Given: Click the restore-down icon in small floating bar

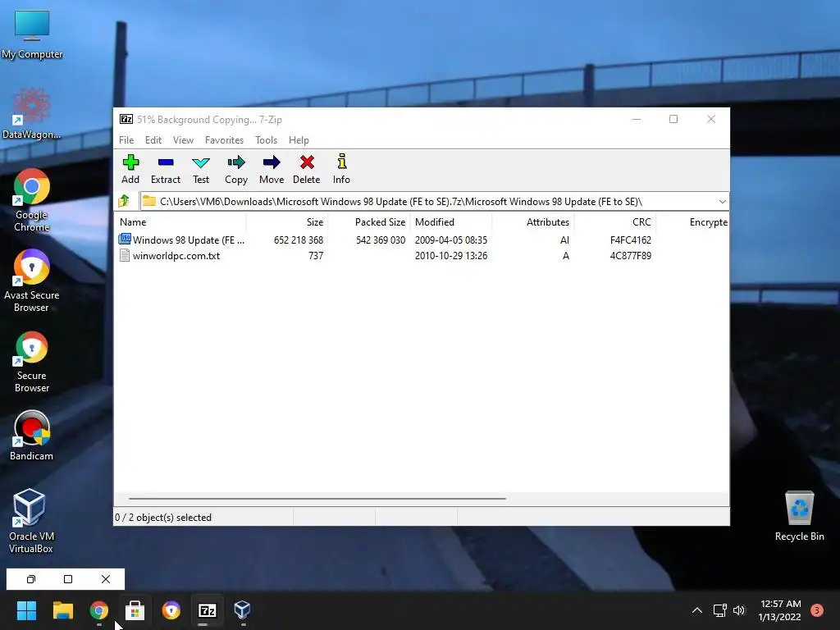Looking at the screenshot, I should coord(31,579).
